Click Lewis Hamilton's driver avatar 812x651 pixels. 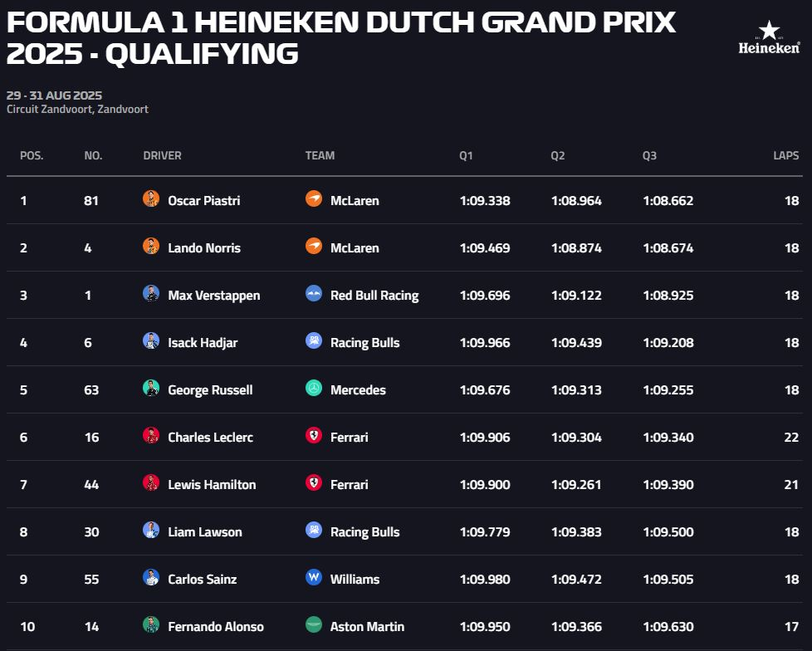(151, 483)
